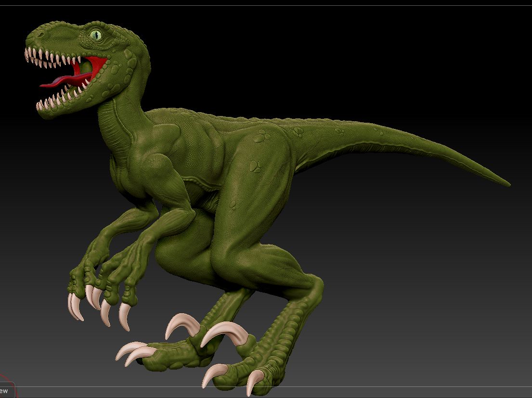Click the dinosaur's green eye
532x398 pixels.
(x=97, y=34)
